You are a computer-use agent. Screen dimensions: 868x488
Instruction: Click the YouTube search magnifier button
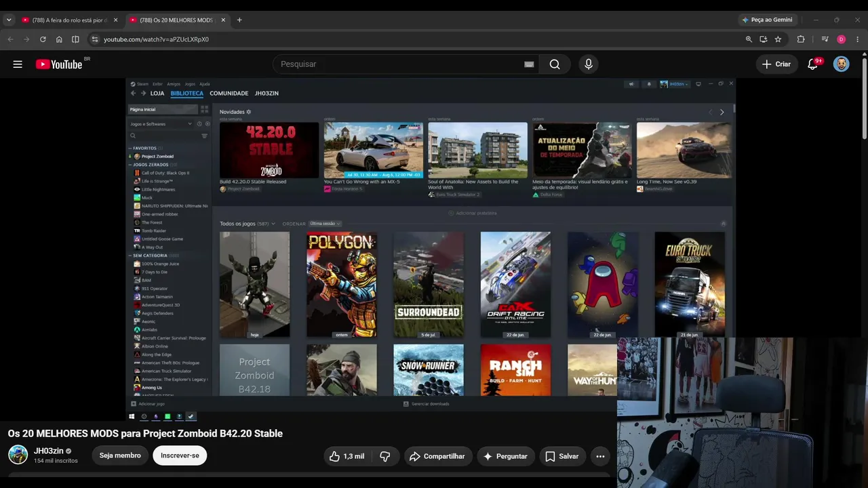[x=555, y=64]
